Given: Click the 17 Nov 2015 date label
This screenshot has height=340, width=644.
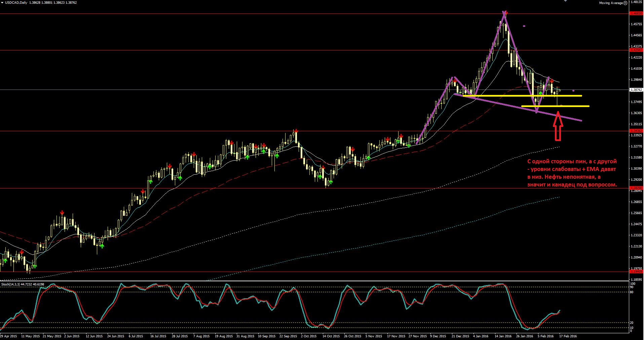Looking at the screenshot, I should coord(396,336).
